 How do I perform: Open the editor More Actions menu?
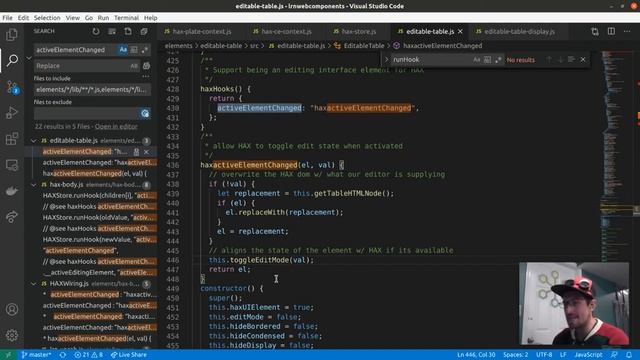pos(627,31)
